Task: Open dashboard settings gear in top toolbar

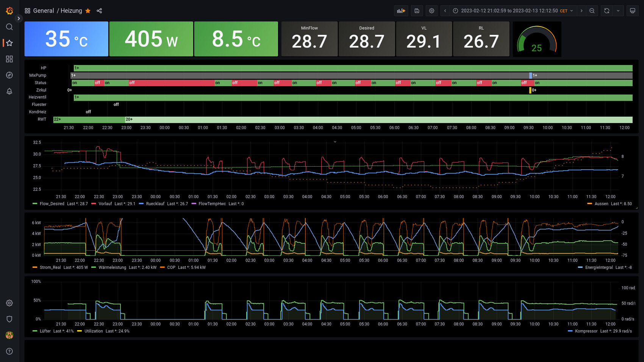Action: tap(431, 11)
